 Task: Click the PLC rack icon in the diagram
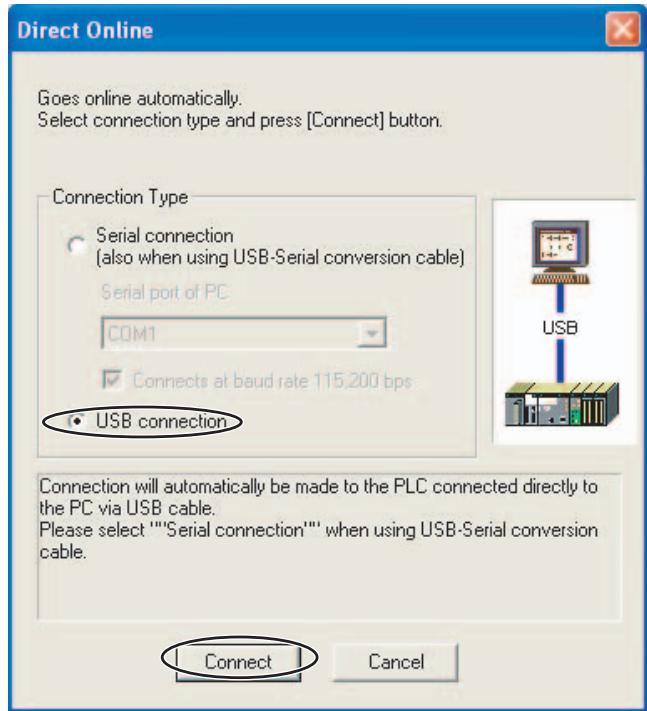click(x=562, y=404)
